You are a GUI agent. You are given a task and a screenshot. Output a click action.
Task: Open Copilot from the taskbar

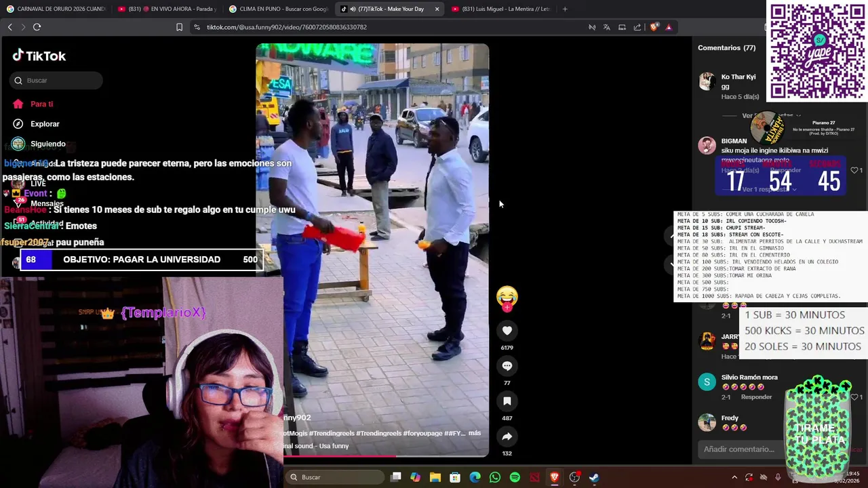pyautogui.click(x=415, y=477)
